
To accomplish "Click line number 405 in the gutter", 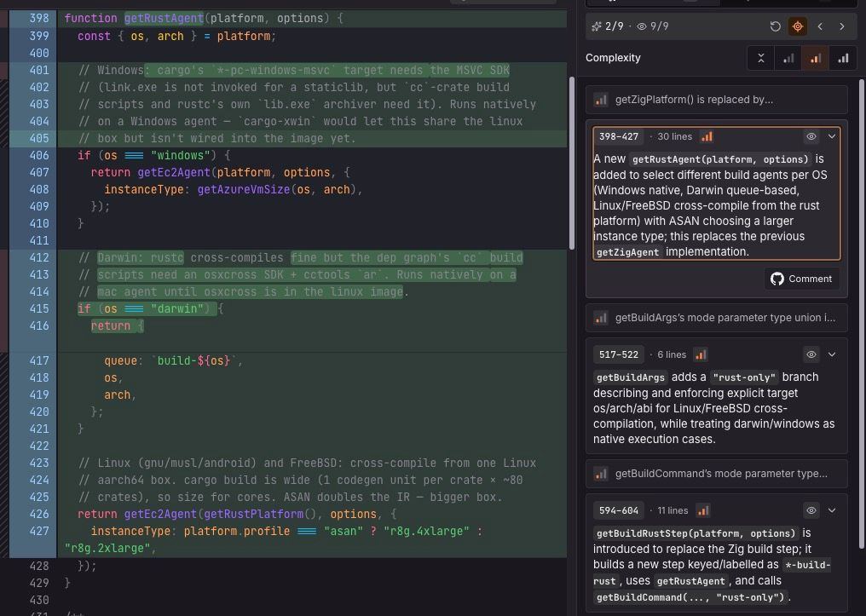I will pos(39,138).
